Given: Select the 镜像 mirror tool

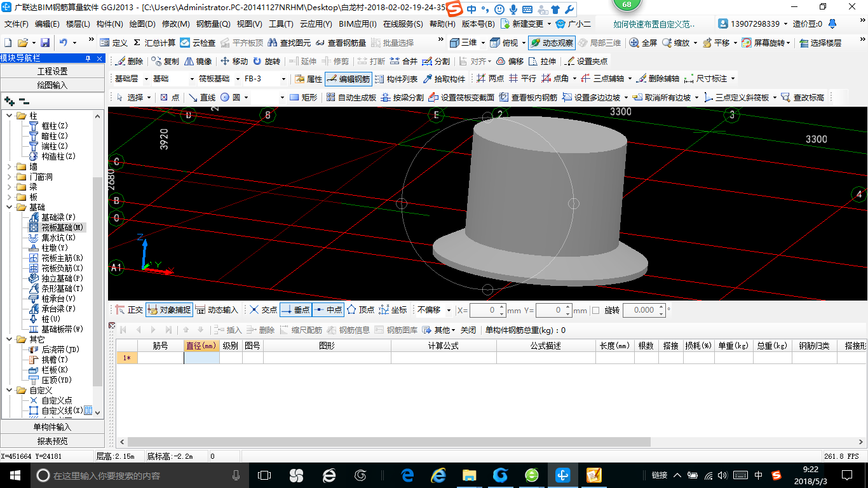Looking at the screenshot, I should (198, 62).
